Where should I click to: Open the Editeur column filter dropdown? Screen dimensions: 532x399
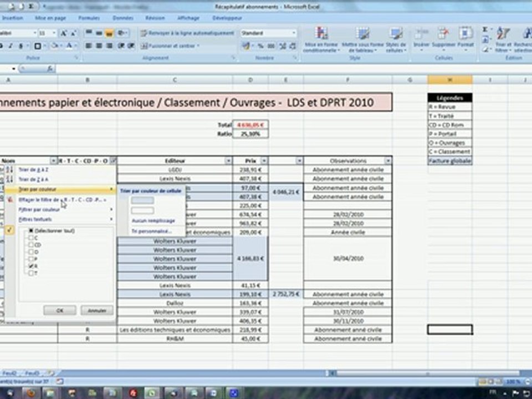click(228, 161)
